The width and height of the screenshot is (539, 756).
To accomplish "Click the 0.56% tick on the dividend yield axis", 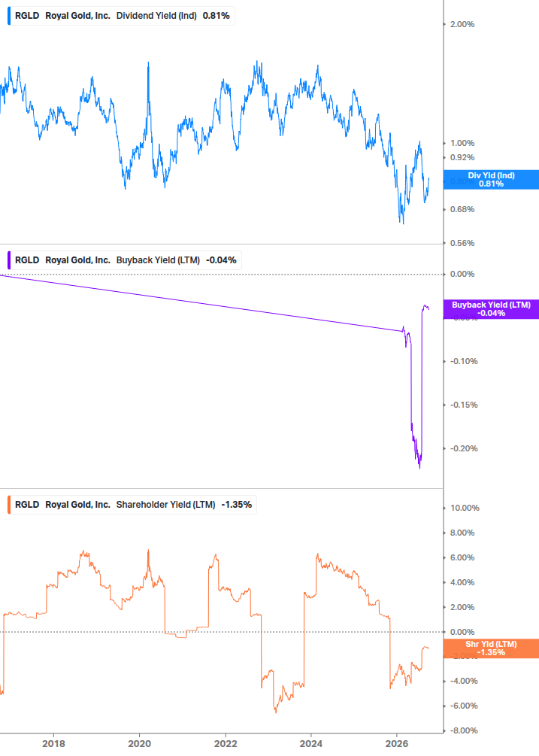I will pyautogui.click(x=462, y=243).
